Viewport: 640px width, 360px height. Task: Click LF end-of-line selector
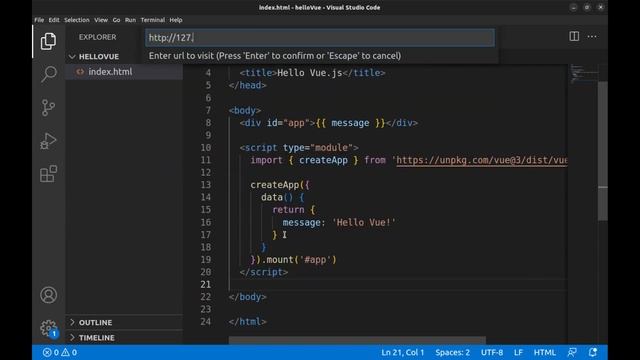pos(518,352)
